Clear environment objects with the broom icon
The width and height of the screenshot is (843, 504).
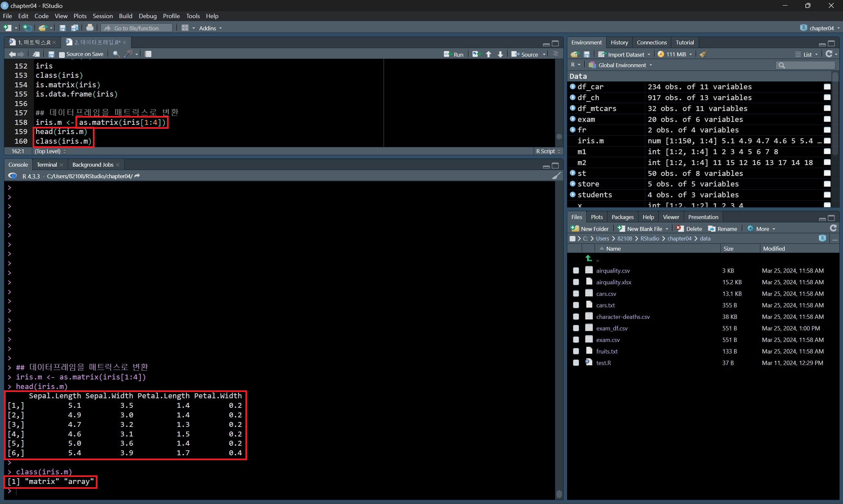(x=703, y=54)
